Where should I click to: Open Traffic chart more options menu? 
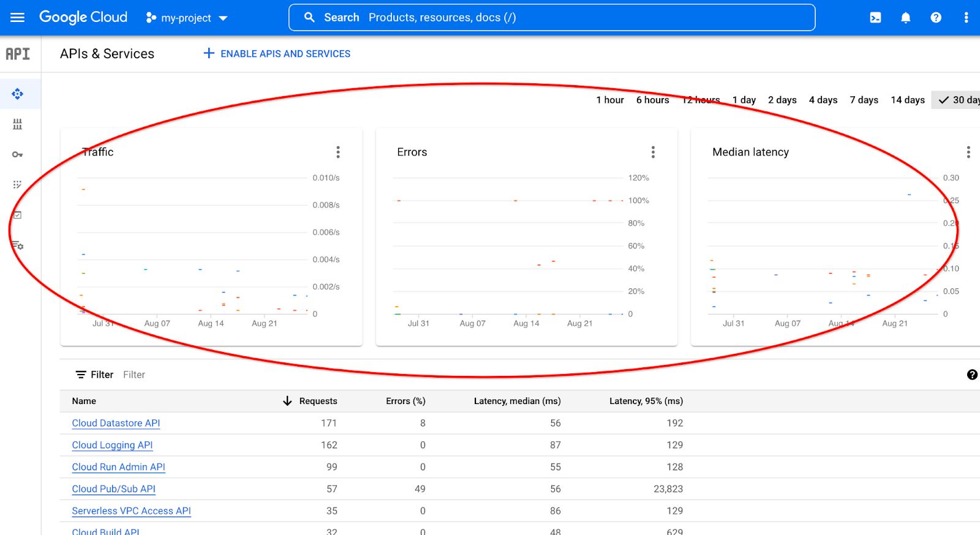coord(337,152)
